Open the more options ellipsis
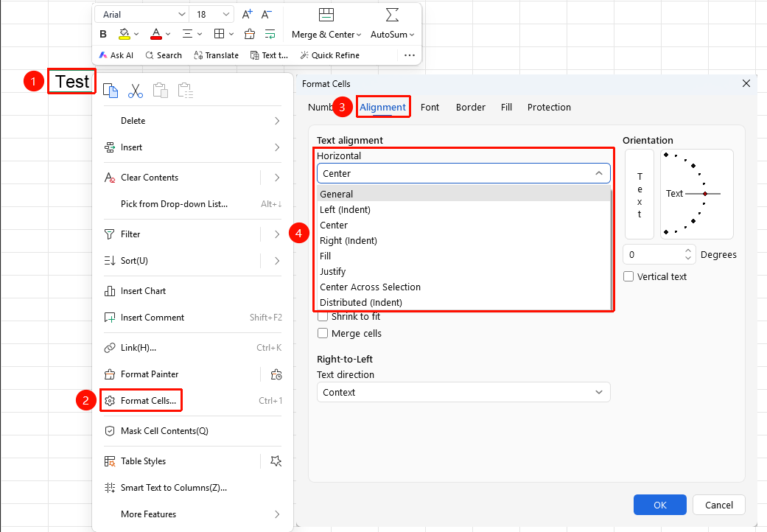Viewport: 767px width, 532px height. [x=410, y=55]
